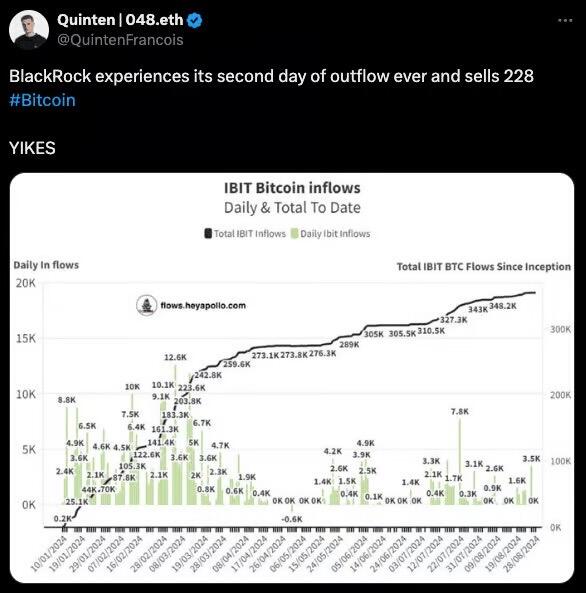Image resolution: width=586 pixels, height=593 pixels.
Task: Click the -0.6K outflow bar label
Action: (x=292, y=519)
